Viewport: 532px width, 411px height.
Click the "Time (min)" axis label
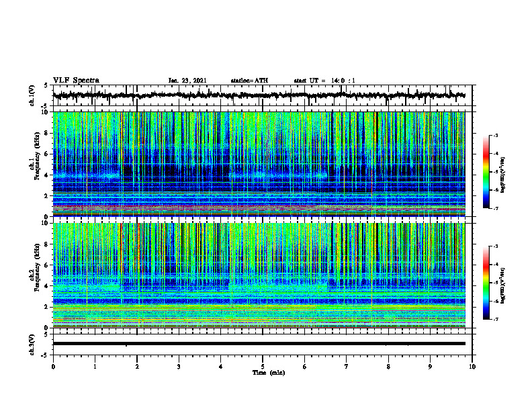click(x=269, y=373)
